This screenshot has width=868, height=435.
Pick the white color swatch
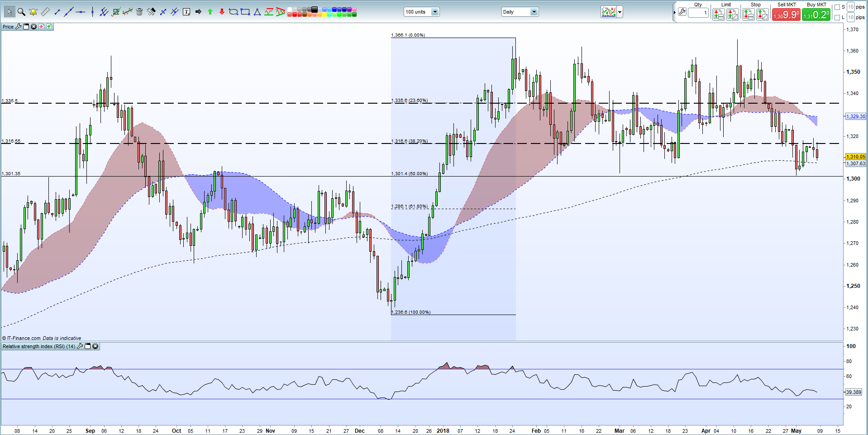[x=290, y=10]
